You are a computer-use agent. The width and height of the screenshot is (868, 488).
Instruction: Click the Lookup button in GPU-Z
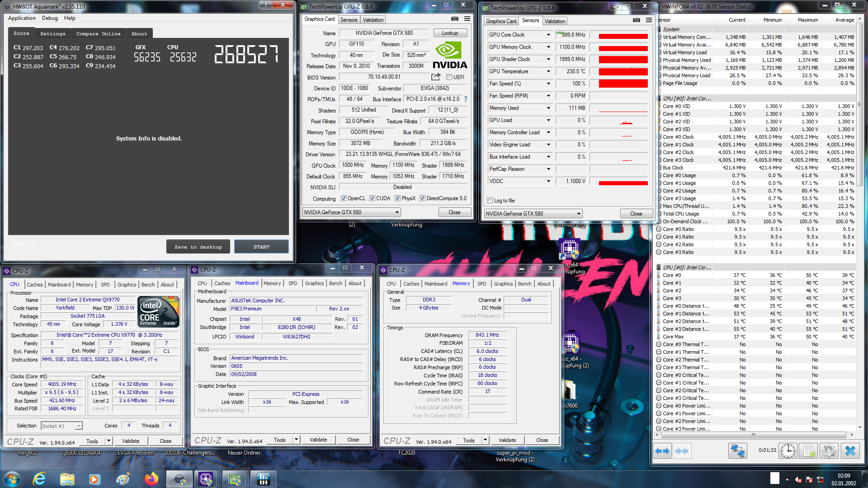tap(450, 33)
